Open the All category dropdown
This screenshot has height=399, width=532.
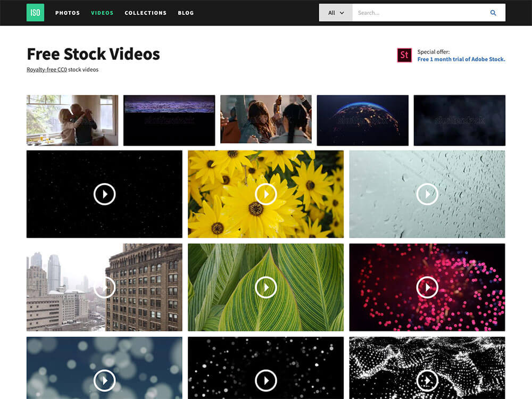point(336,13)
